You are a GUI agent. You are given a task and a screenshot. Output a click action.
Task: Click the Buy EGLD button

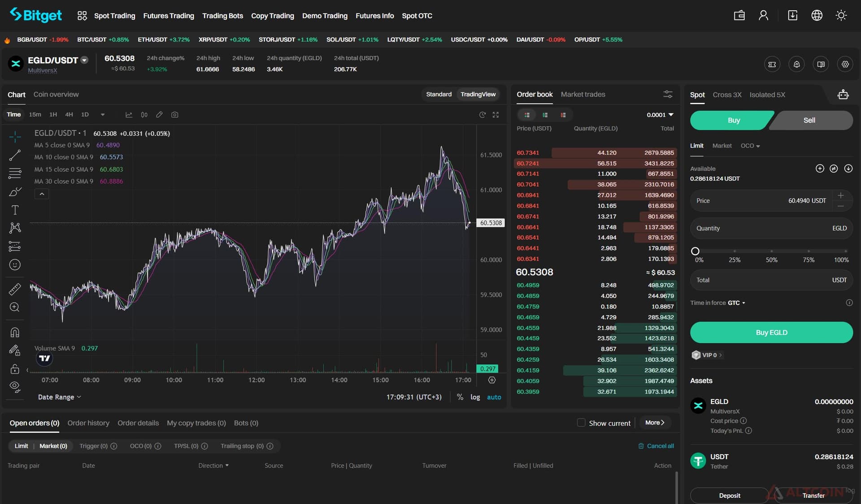point(771,332)
